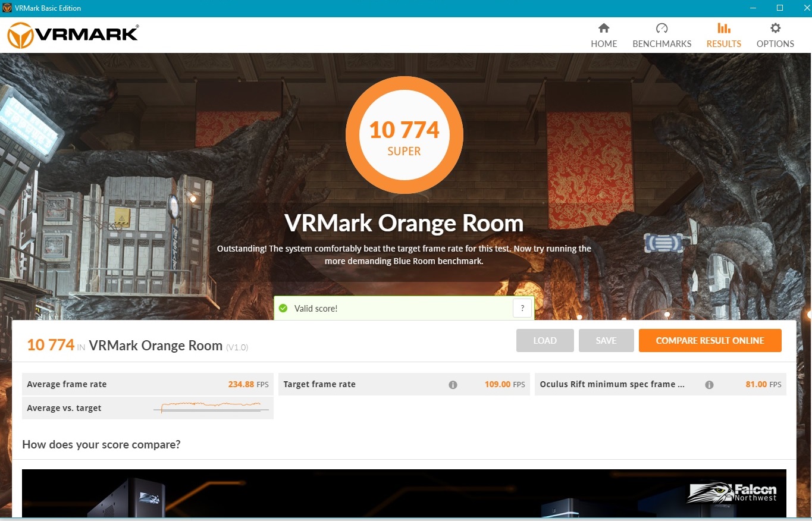Click COMPARE RESULT ONLINE button
The height and width of the screenshot is (521, 812).
710,340
